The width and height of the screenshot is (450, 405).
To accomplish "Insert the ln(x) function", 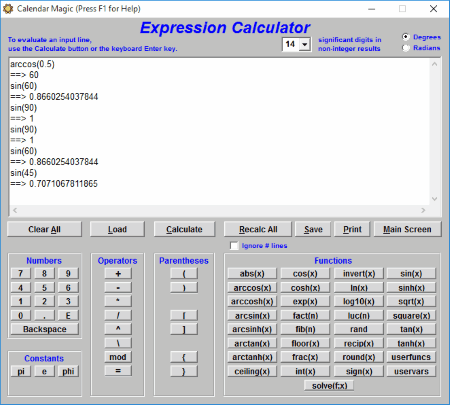I will (359, 288).
